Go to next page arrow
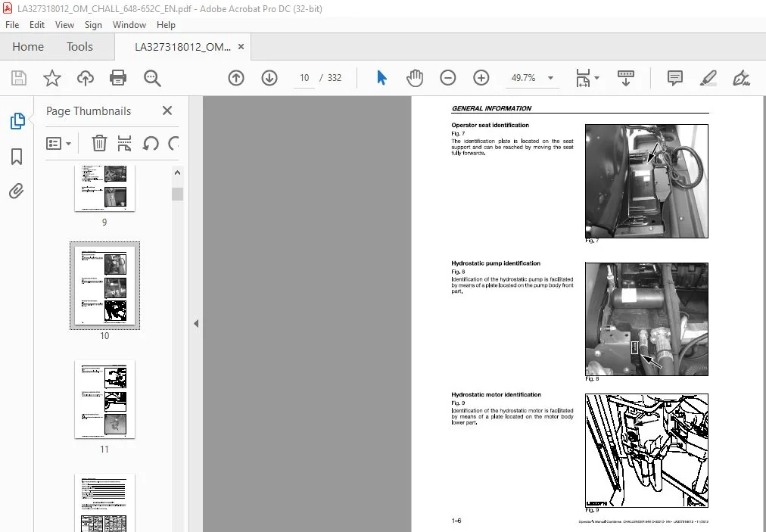 click(x=269, y=78)
